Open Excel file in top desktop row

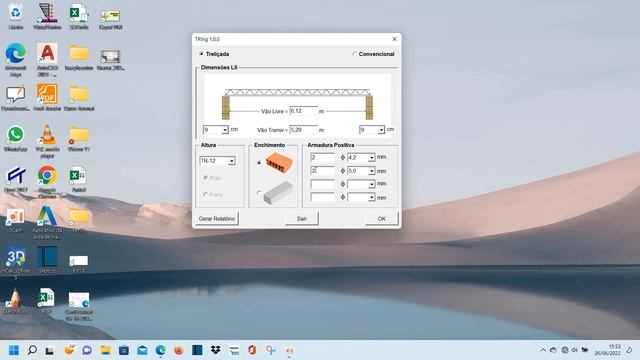pos(79,16)
